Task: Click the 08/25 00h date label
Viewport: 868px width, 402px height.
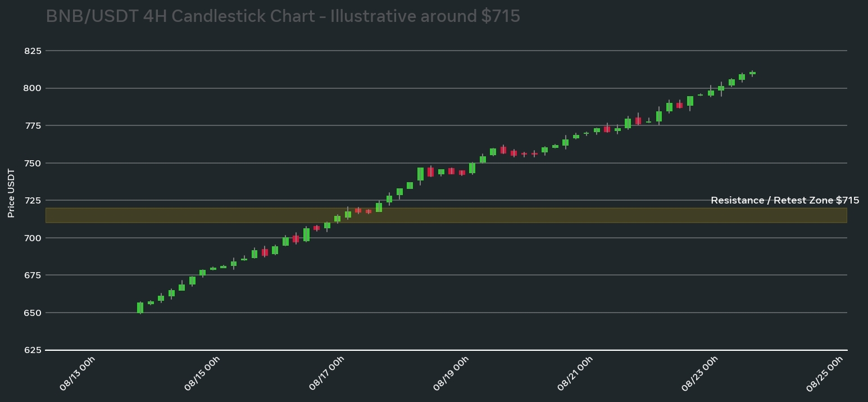Action: pyautogui.click(x=824, y=373)
